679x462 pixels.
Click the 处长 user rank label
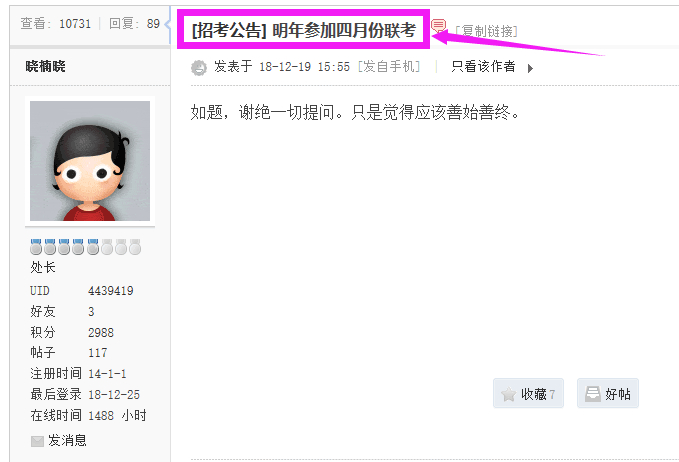[43, 267]
